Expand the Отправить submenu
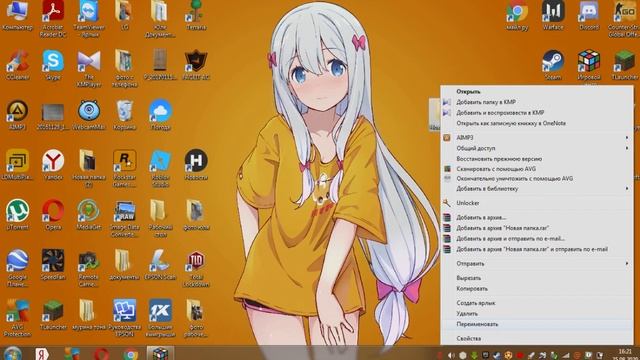The width and height of the screenshot is (640, 360). point(537,264)
